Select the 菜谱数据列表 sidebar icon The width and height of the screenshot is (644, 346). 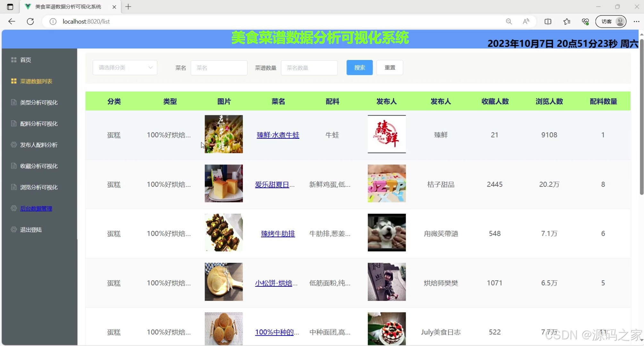click(x=14, y=81)
